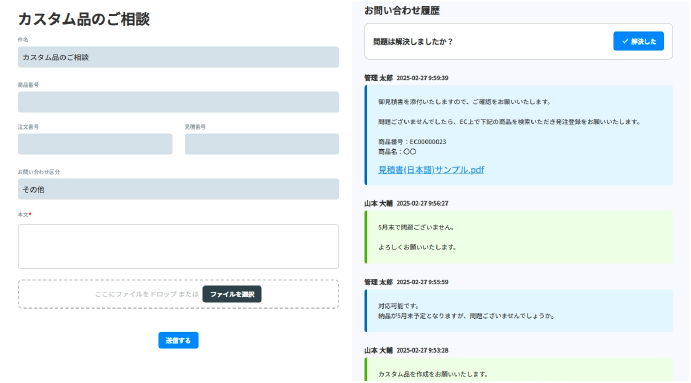The height and width of the screenshot is (383, 691).
Task: Click the 注文番号 input field
Action: [x=95, y=144]
